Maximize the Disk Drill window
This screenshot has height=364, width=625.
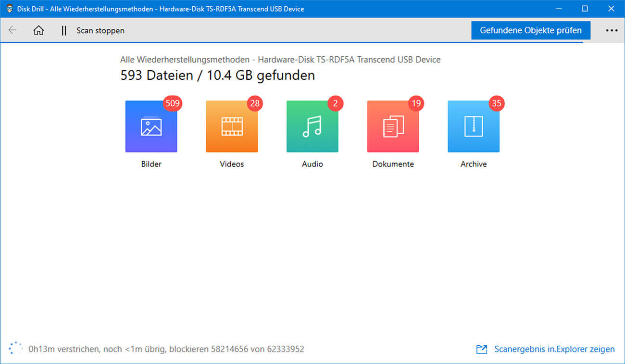(585, 9)
